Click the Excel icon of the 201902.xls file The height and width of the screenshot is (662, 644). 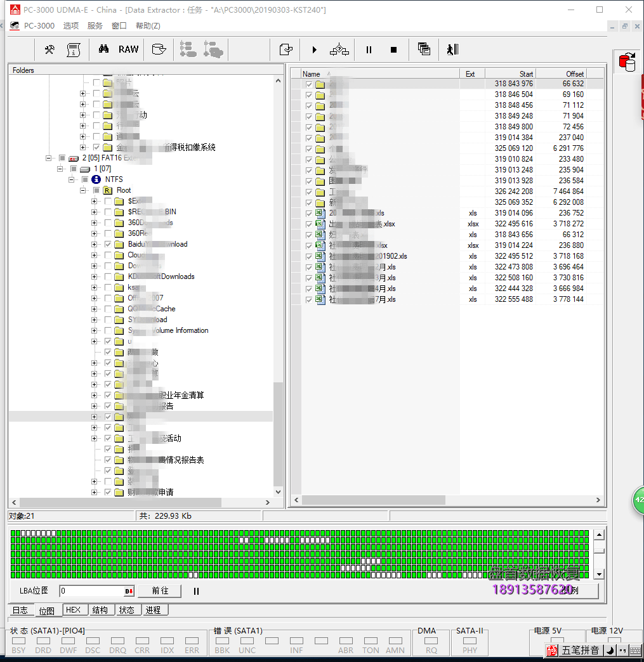[320, 256]
